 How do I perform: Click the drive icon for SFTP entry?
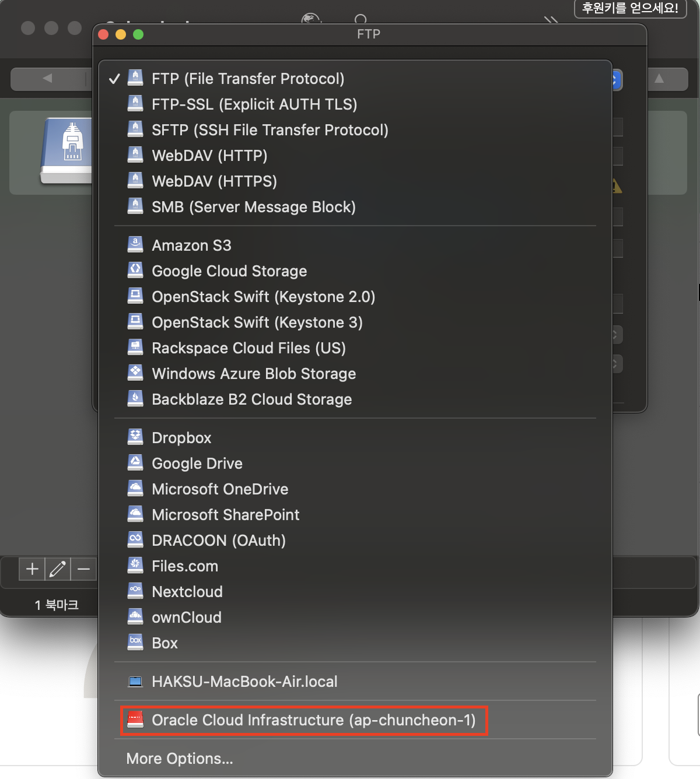(135, 129)
